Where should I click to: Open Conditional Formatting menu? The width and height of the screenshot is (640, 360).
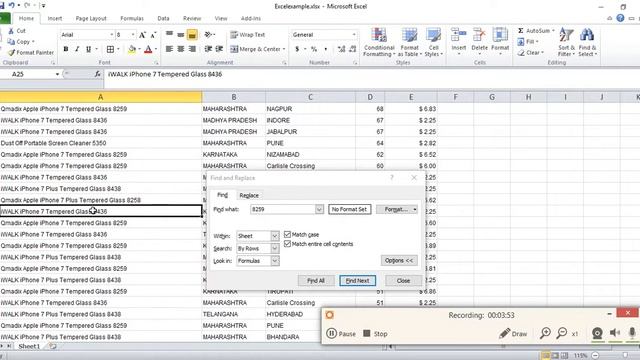pyautogui.click(x=379, y=42)
